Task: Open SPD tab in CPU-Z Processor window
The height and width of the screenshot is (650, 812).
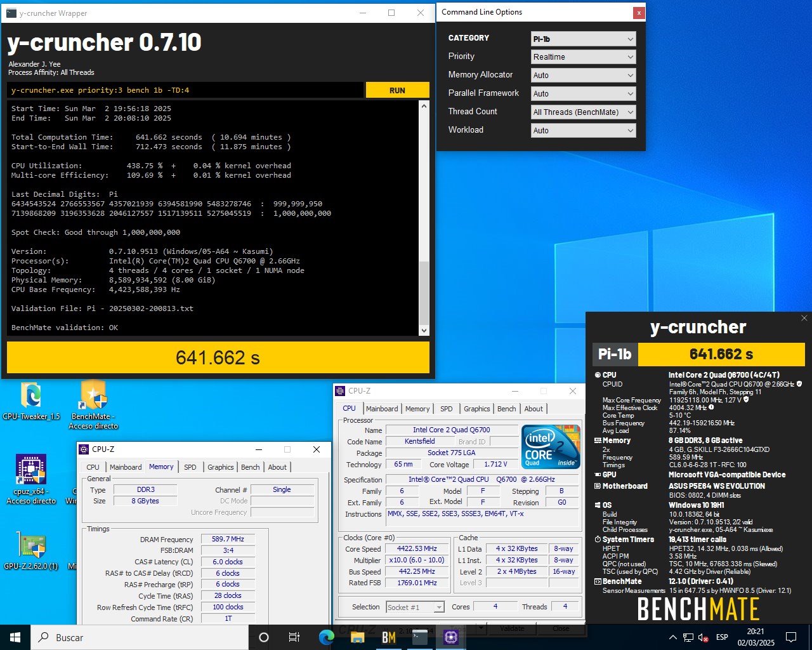Action: [x=446, y=409]
